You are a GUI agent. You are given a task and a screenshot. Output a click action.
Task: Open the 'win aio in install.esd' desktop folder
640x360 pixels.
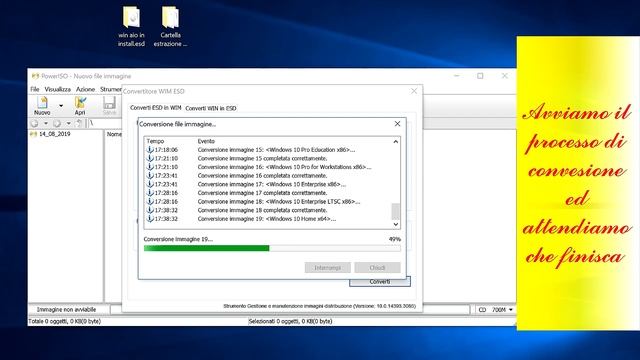tap(131, 27)
